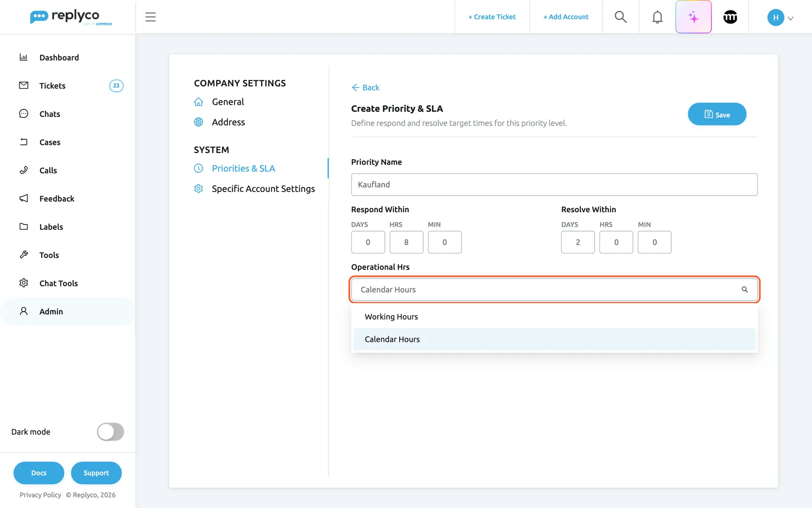
Task: Click Resolve Within HRS field
Action: click(x=616, y=242)
